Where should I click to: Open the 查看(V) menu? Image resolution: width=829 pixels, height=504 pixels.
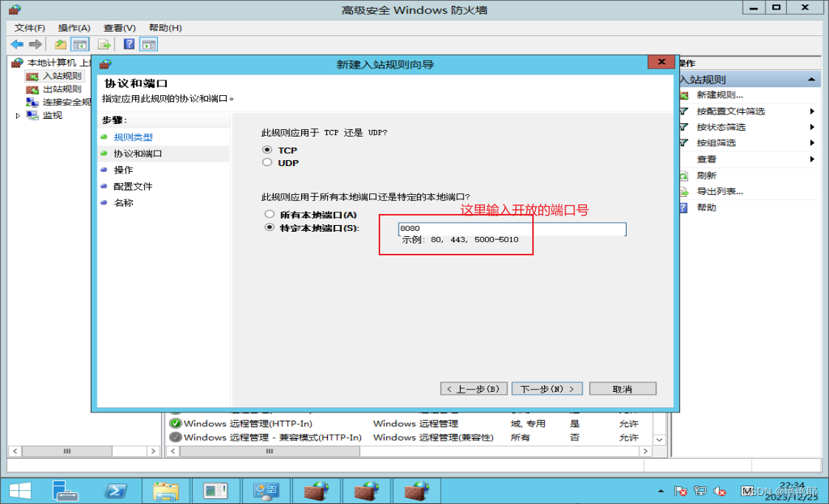pos(120,28)
